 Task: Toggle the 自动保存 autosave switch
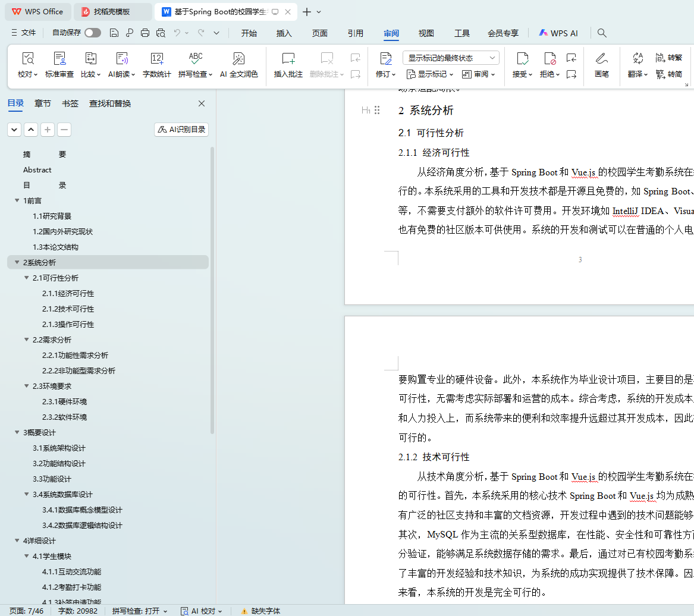pos(92,33)
